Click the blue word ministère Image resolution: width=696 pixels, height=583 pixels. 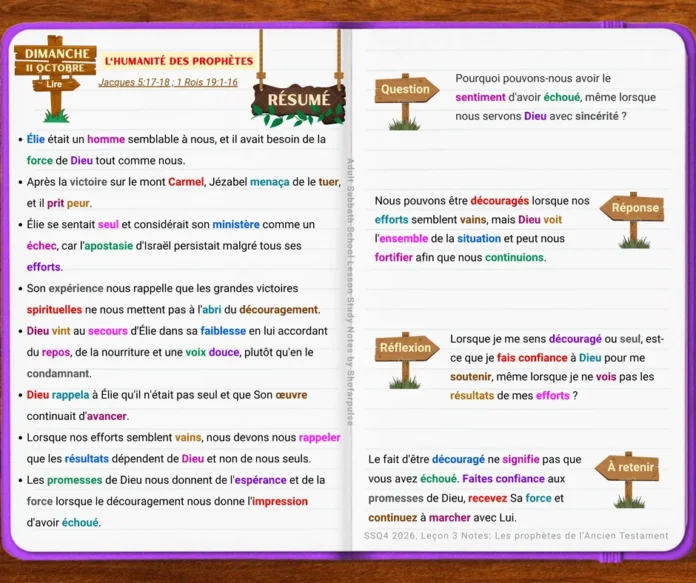click(236, 224)
